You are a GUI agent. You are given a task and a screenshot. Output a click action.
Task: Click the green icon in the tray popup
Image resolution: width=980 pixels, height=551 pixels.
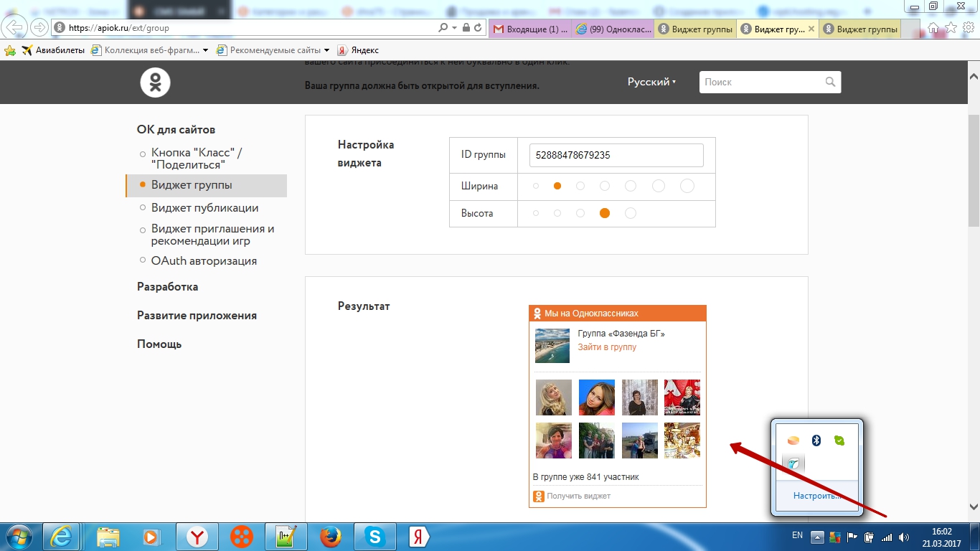click(839, 441)
